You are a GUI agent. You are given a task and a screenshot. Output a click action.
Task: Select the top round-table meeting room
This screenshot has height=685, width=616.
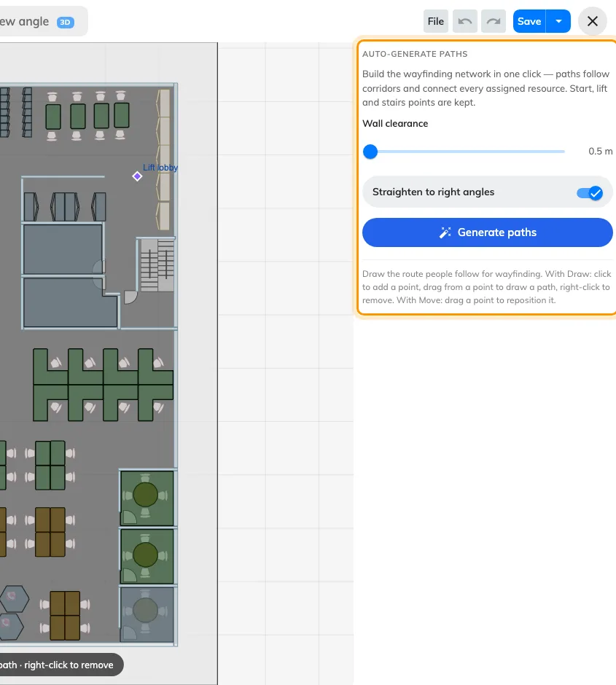147,498
